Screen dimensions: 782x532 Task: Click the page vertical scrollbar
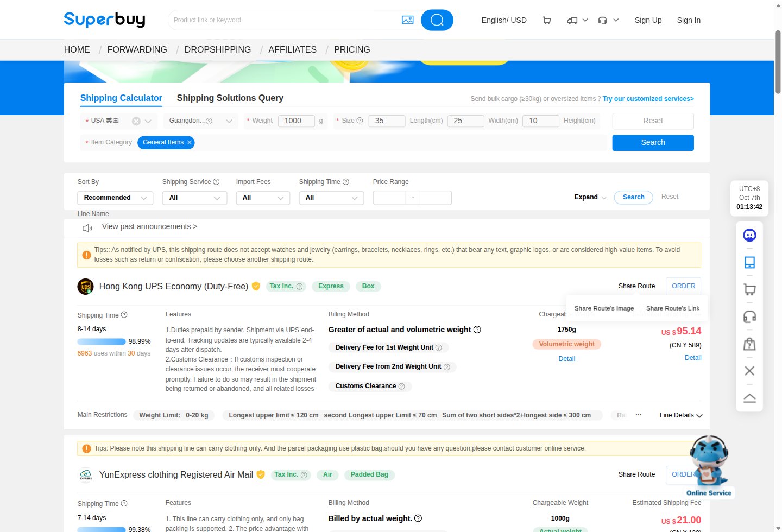778,62
